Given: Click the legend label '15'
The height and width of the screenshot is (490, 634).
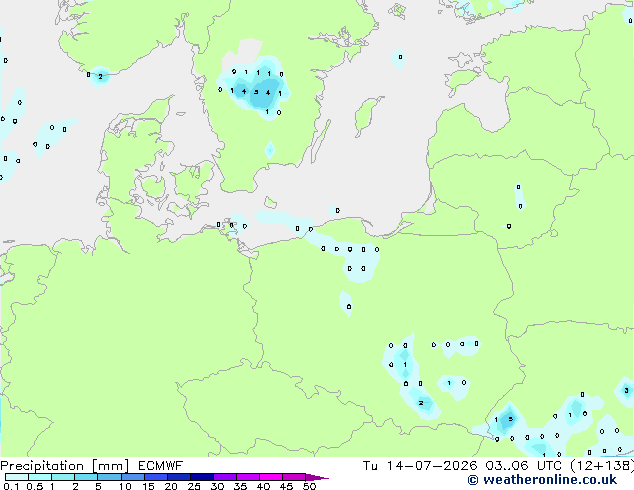Looking at the screenshot, I should point(148,486).
